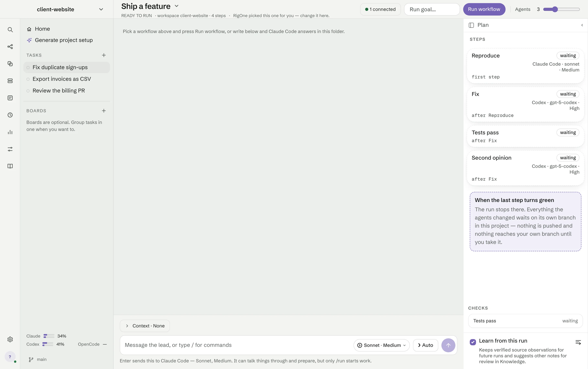Image resolution: width=588 pixels, height=369 pixels.
Task: Click the status circle beside Review the billing PR
Action: [28, 91]
